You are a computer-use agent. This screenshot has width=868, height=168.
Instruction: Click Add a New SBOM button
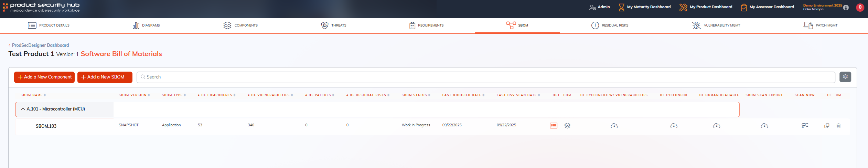point(105,77)
